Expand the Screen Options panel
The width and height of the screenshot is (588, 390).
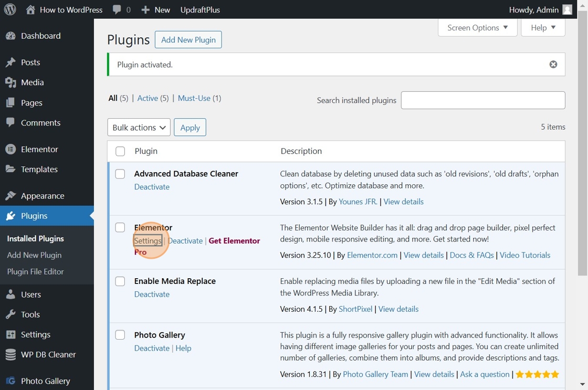coord(477,28)
